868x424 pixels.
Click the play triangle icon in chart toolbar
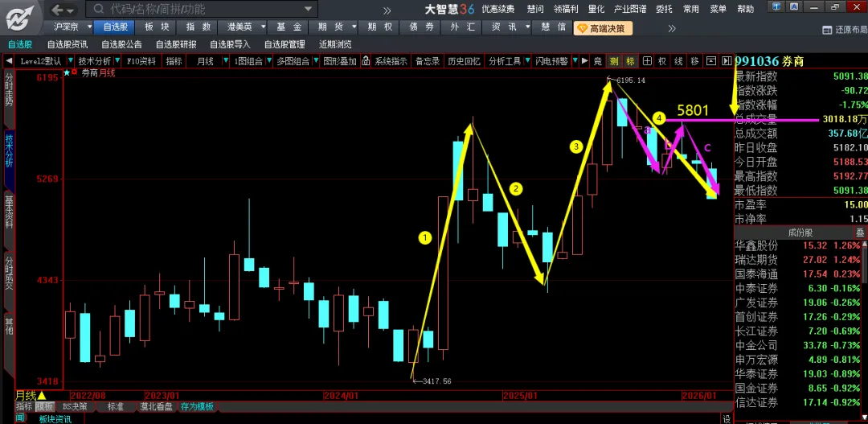point(584,61)
